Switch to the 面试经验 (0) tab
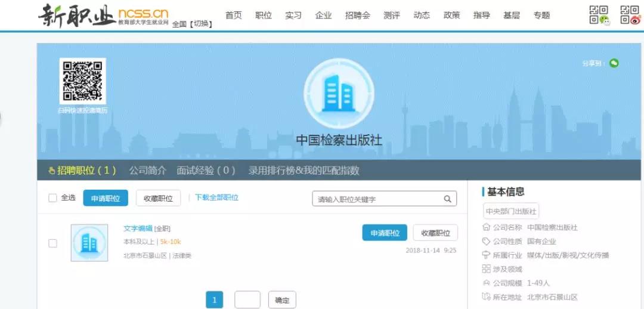The height and width of the screenshot is (309, 644). pos(206,171)
